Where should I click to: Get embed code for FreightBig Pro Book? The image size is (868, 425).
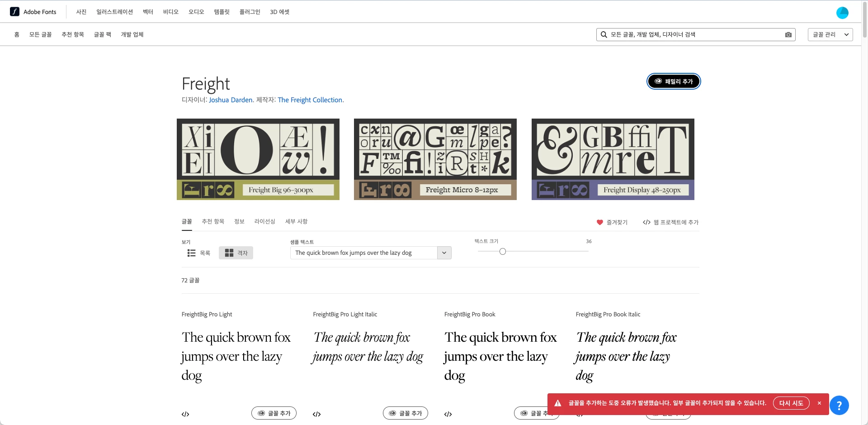(448, 414)
